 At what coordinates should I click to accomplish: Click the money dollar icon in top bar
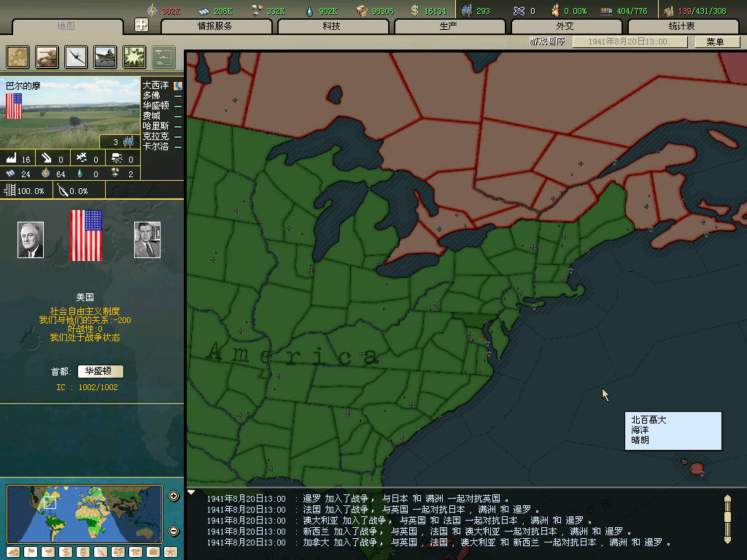click(x=414, y=10)
